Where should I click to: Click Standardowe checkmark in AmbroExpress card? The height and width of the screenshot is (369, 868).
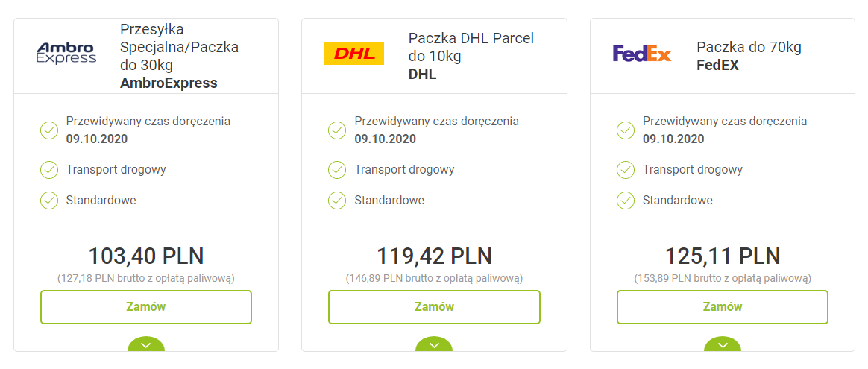[x=49, y=201]
